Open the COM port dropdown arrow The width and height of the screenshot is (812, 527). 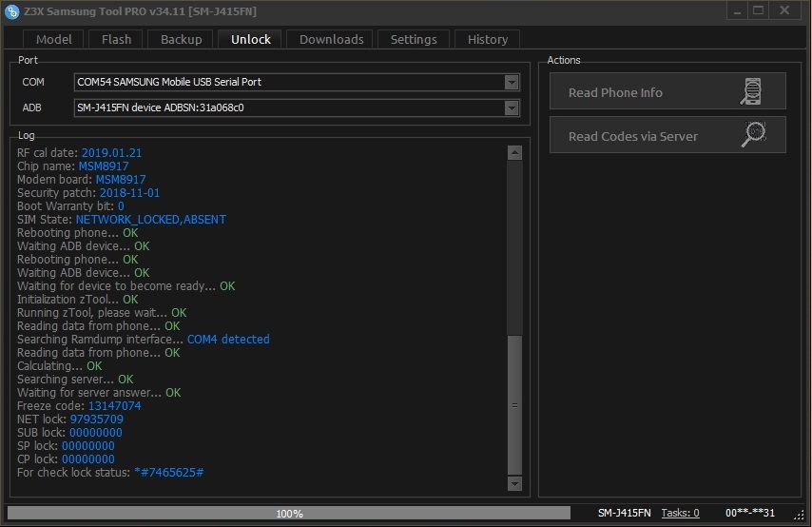pyautogui.click(x=512, y=83)
